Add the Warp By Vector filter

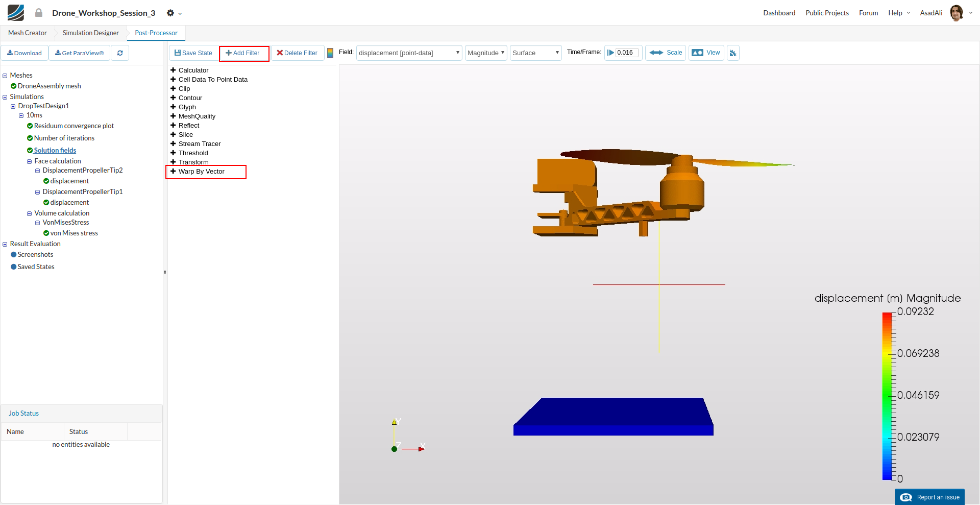(x=201, y=172)
